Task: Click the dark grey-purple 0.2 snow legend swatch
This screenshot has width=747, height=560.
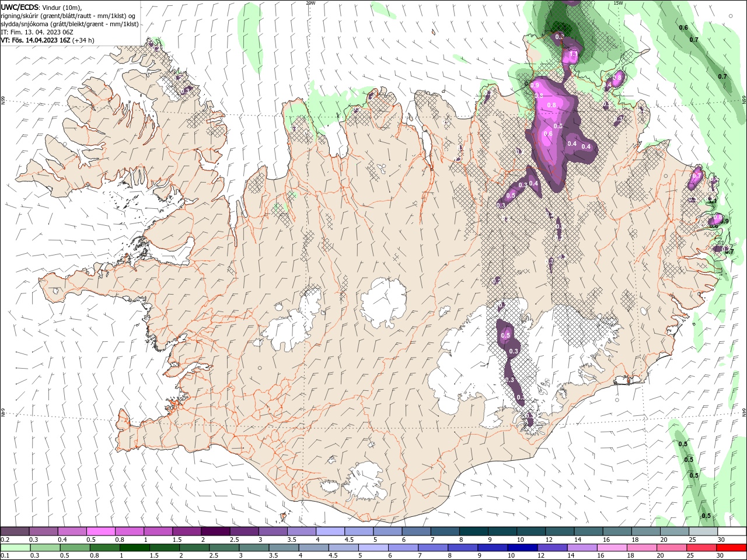Action: pos(15,531)
